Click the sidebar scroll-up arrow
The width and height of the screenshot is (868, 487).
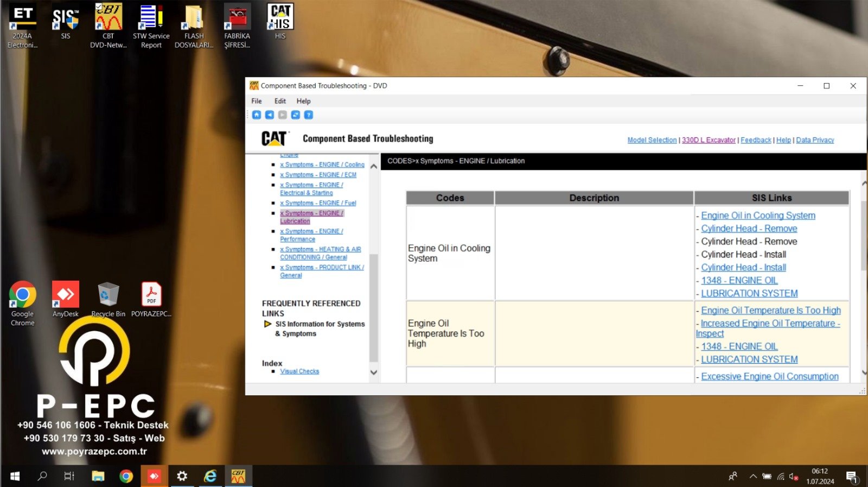tap(374, 166)
